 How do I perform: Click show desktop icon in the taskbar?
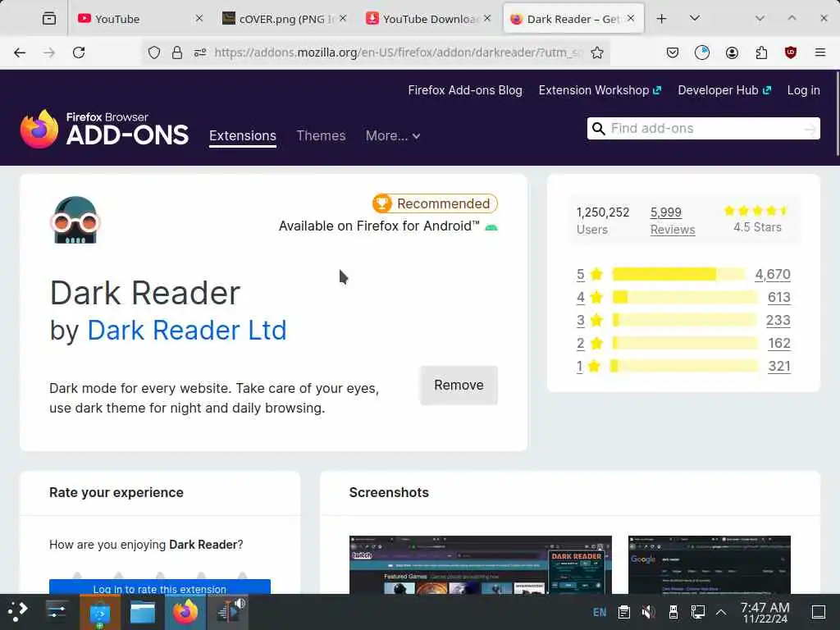pyautogui.click(x=819, y=612)
